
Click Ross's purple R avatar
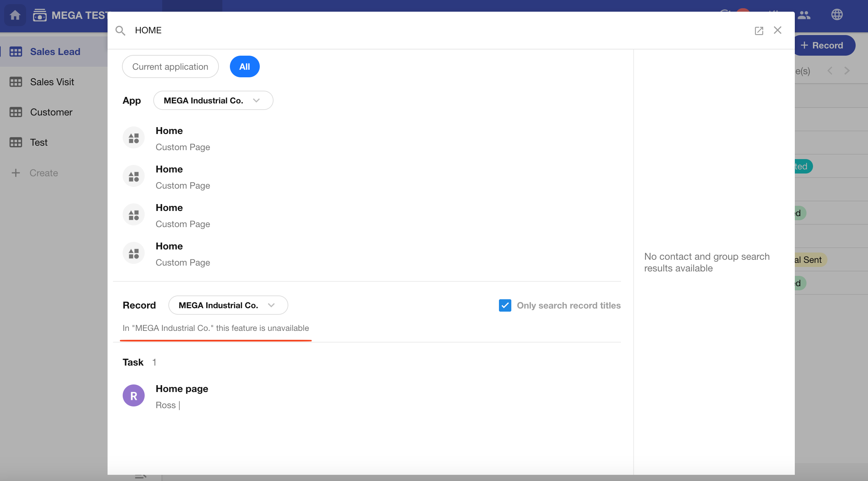pyautogui.click(x=134, y=395)
